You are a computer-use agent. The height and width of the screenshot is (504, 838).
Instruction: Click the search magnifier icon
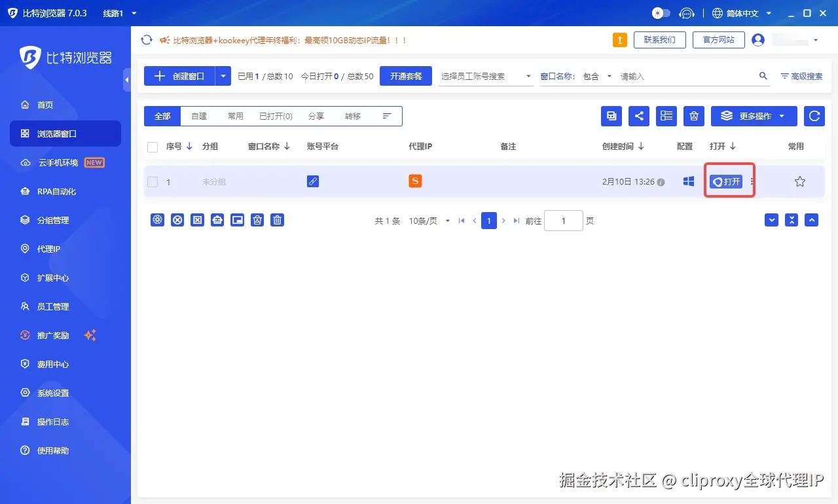click(x=763, y=76)
